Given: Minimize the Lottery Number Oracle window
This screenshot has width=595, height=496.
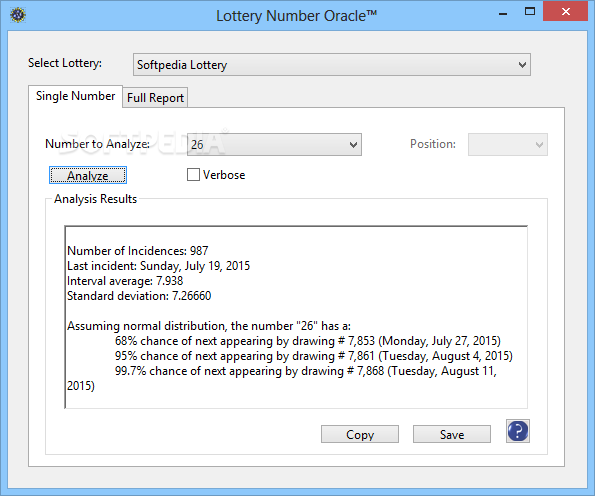Looking at the screenshot, I should pyautogui.click(x=503, y=13).
